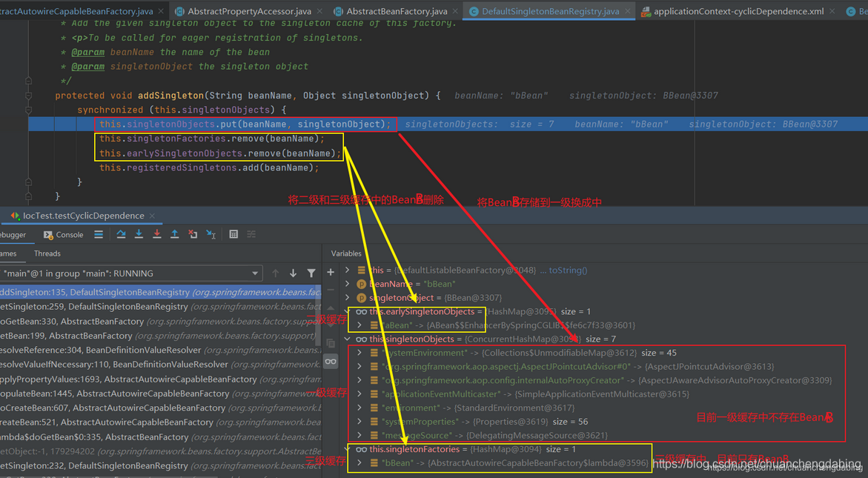Select frame getSingleton:259, DefaultSingletonBeanRegistry
The image size is (868, 478).
click(161, 307)
